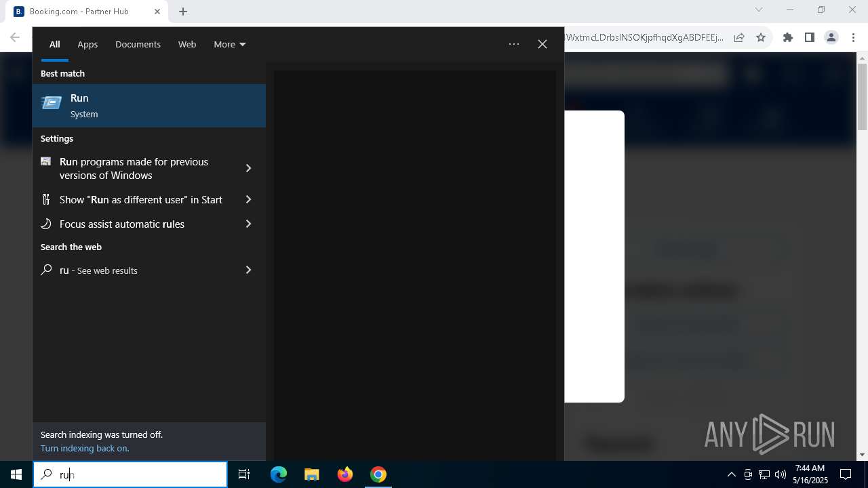Screen dimensions: 868x488
Task: Open Chrome tab search dropdown
Action: coord(759,10)
